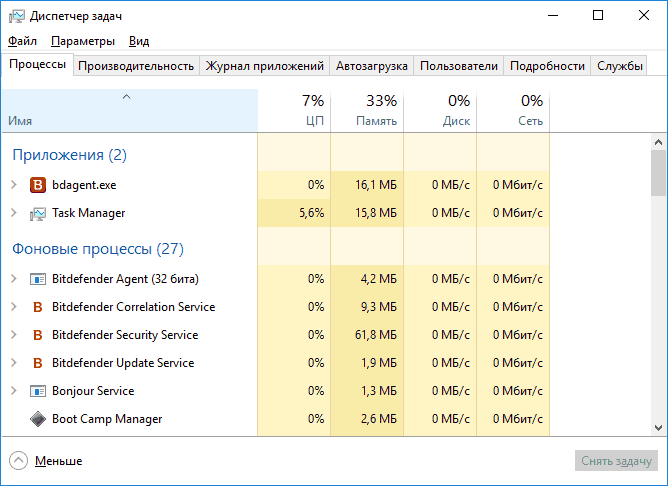The image size is (668, 486).
Task: Sort by the ЦП column header
Action: click(x=294, y=111)
